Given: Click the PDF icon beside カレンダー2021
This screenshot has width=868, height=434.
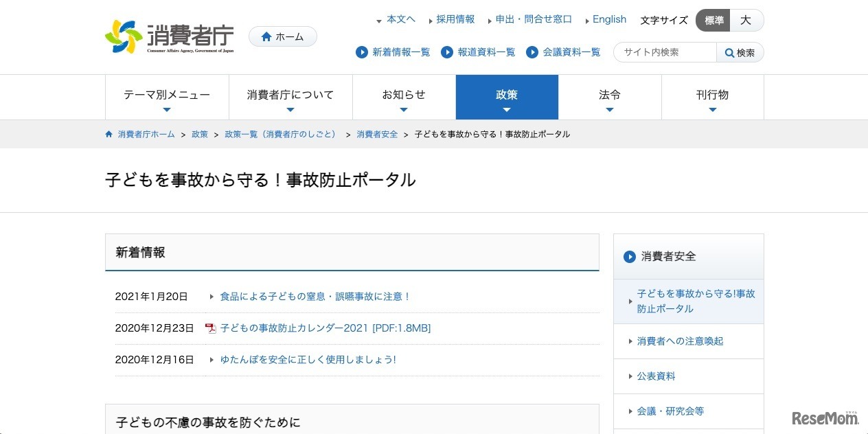Looking at the screenshot, I should coord(211,328).
